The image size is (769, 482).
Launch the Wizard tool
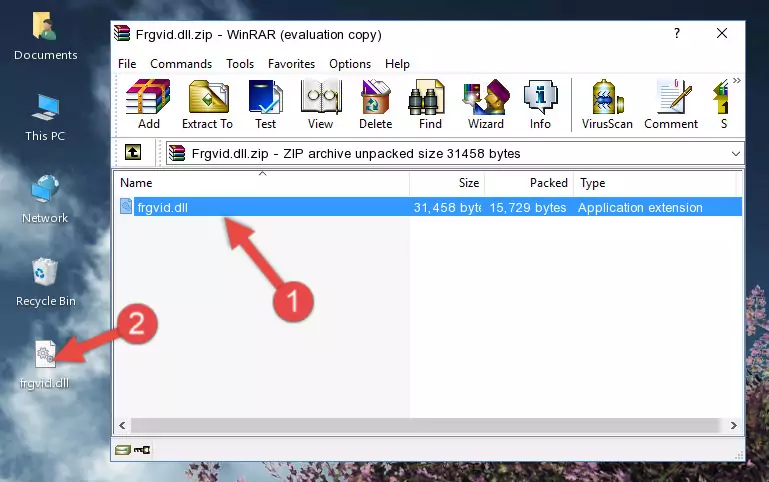coord(486,104)
